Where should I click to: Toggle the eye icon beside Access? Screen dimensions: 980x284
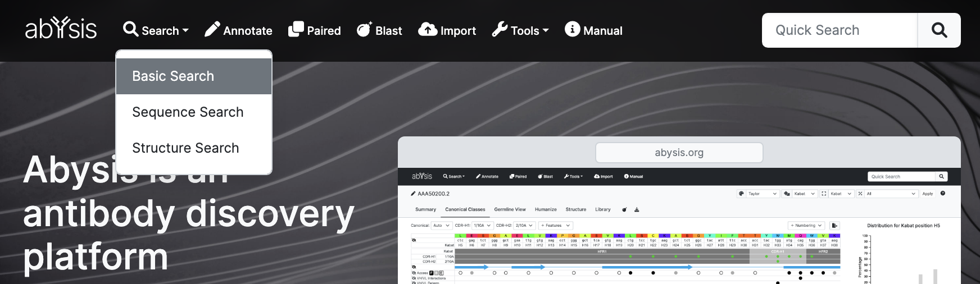tap(414, 273)
